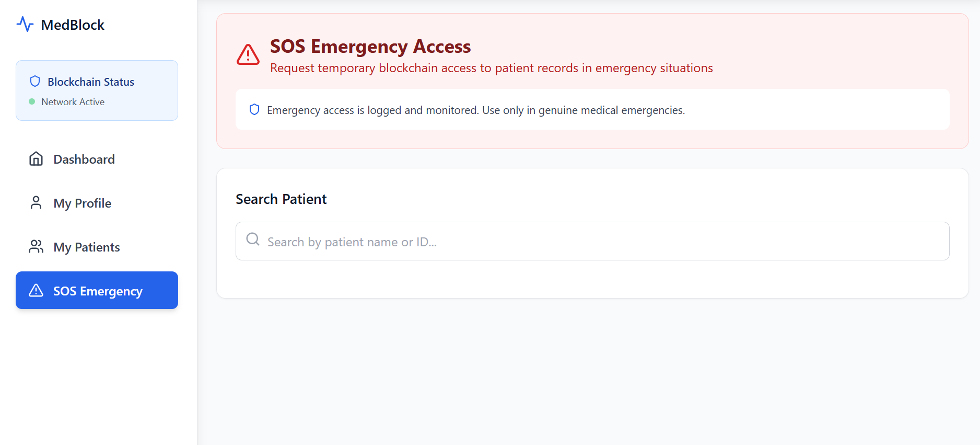Click the magnifier icon in search box
This screenshot has width=980, height=445.
[x=253, y=239]
